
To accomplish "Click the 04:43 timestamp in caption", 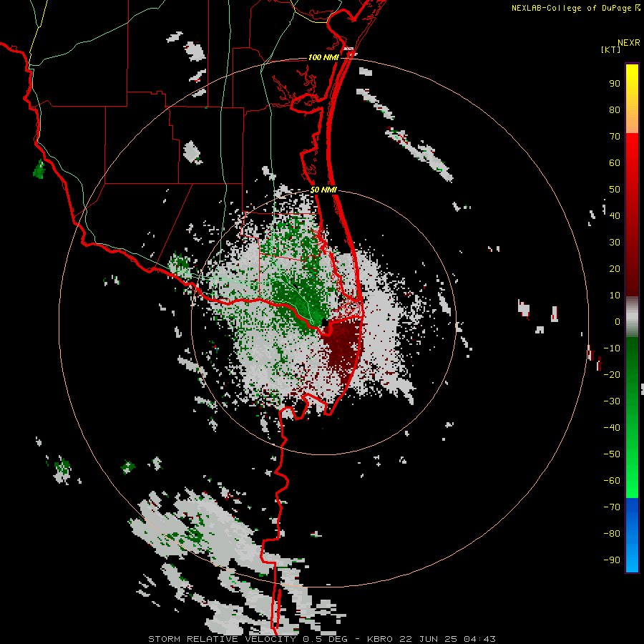I will click(x=479, y=639).
